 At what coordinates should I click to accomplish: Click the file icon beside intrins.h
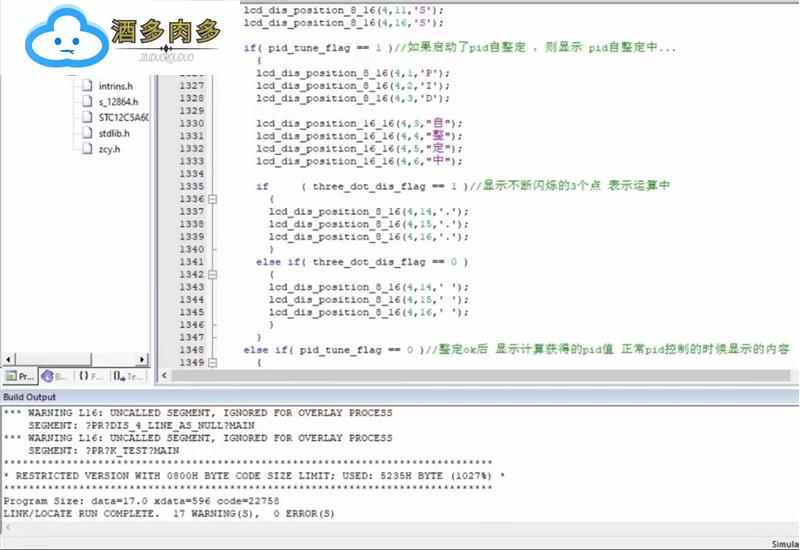(x=88, y=85)
